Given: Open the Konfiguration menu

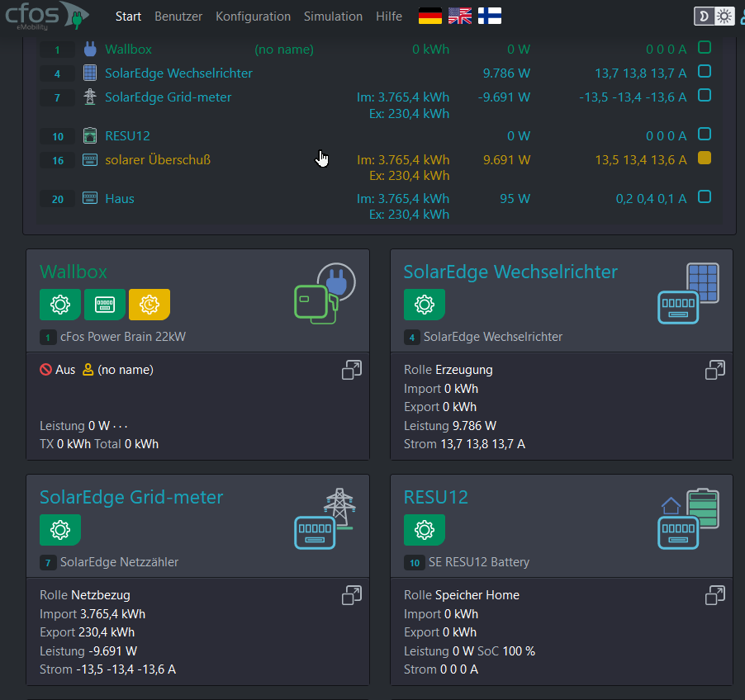Looking at the screenshot, I should point(253,17).
